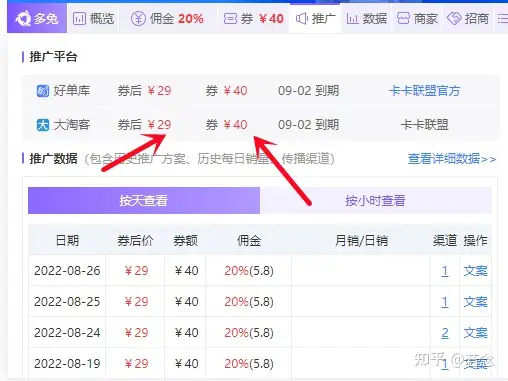Open the 券 ¥40 tab
Image resolution: width=508 pixels, height=381 pixels.
[x=253, y=18]
